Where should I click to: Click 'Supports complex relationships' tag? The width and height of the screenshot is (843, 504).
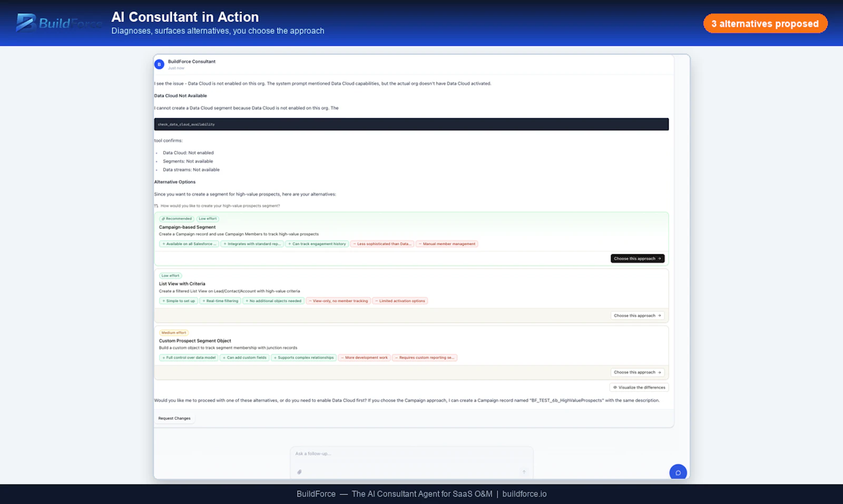pyautogui.click(x=303, y=358)
